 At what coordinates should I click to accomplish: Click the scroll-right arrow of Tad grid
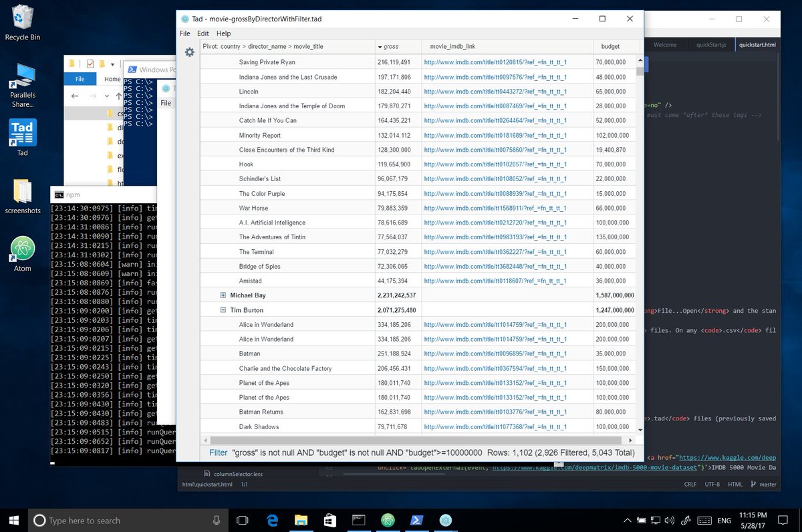pyautogui.click(x=630, y=440)
